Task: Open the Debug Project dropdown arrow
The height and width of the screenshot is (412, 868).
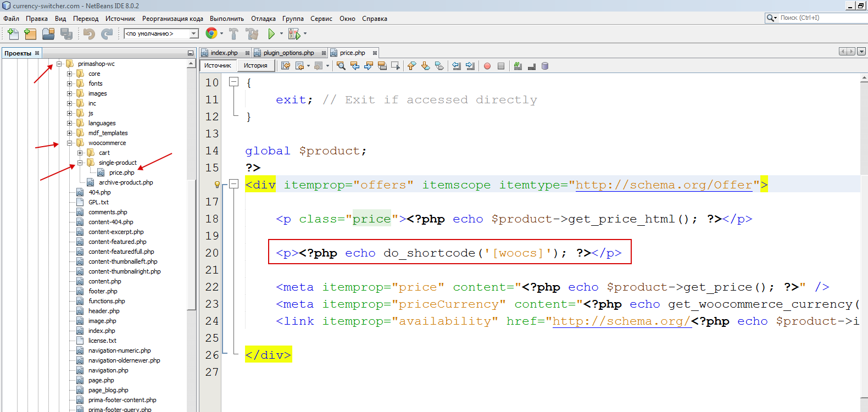Action: tap(305, 34)
